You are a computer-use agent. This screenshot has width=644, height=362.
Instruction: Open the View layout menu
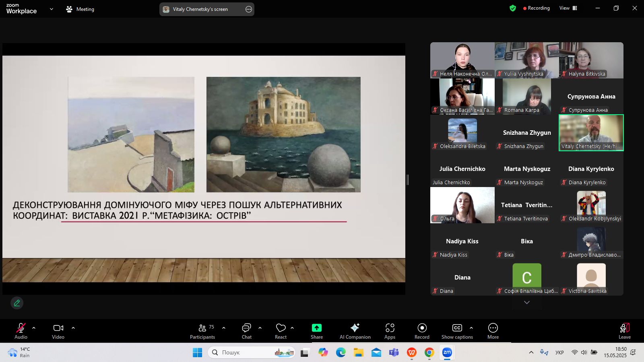(x=568, y=8)
